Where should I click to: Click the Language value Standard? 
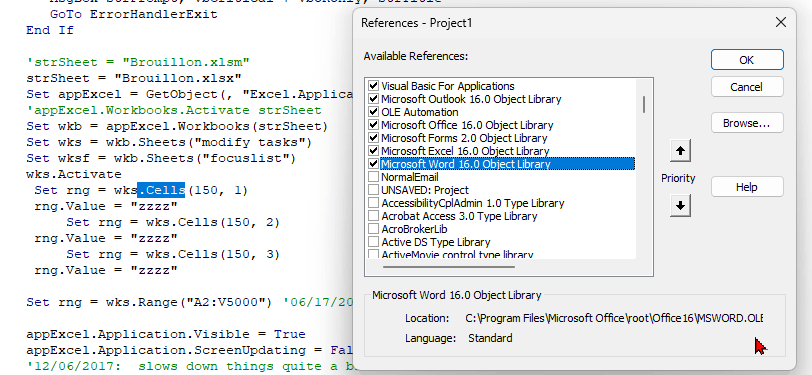[x=490, y=338]
